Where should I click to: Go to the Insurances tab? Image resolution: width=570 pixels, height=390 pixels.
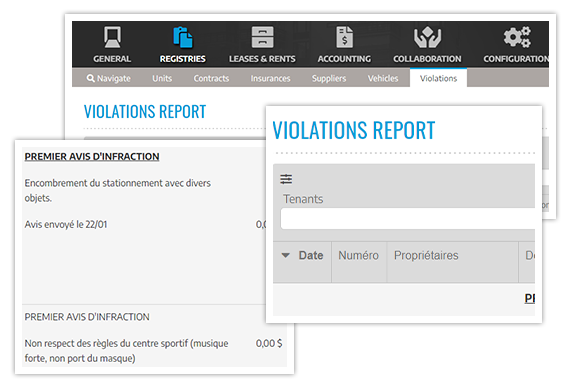pyautogui.click(x=270, y=78)
